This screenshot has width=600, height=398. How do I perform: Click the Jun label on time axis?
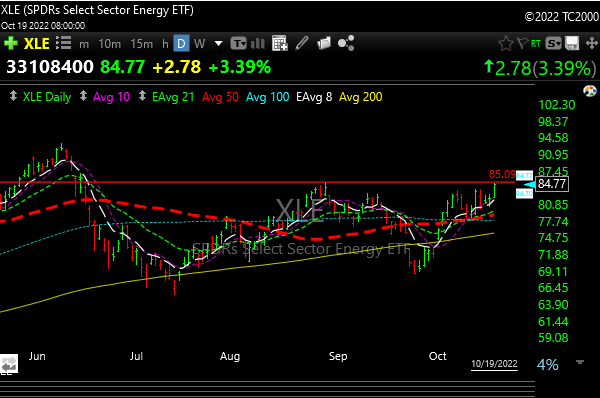[x=37, y=356]
